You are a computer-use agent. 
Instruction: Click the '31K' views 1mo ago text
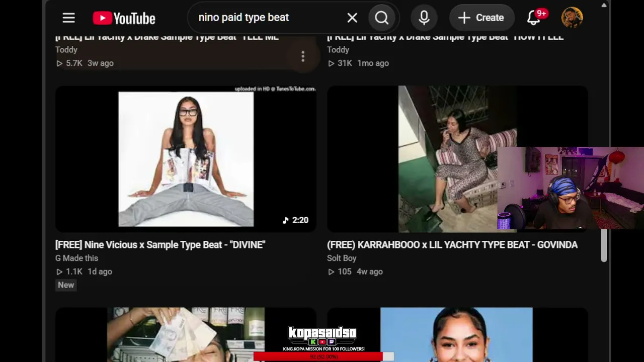pyautogui.click(x=358, y=63)
